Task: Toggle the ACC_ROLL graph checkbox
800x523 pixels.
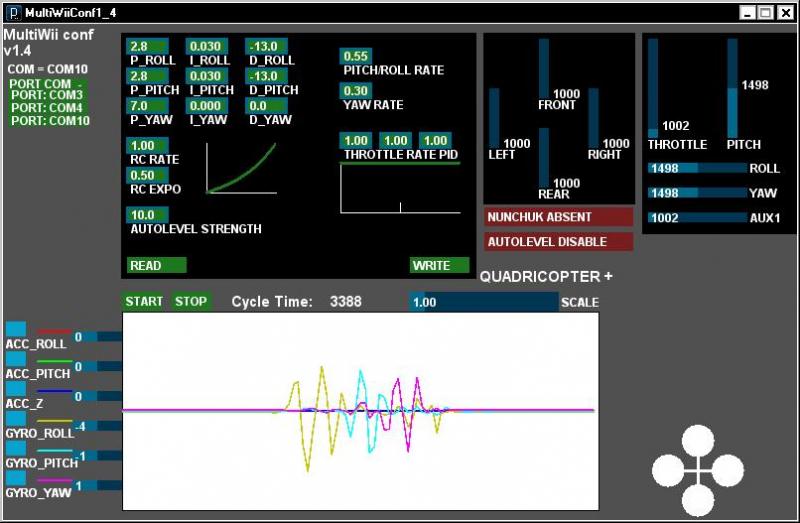Action: [16, 329]
